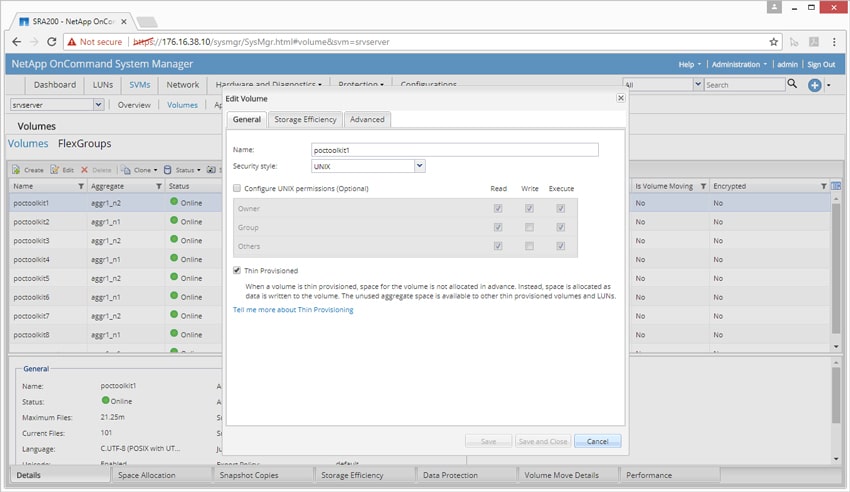Enable Configure UNIX permissions checkbox
850x492 pixels.
pos(237,188)
